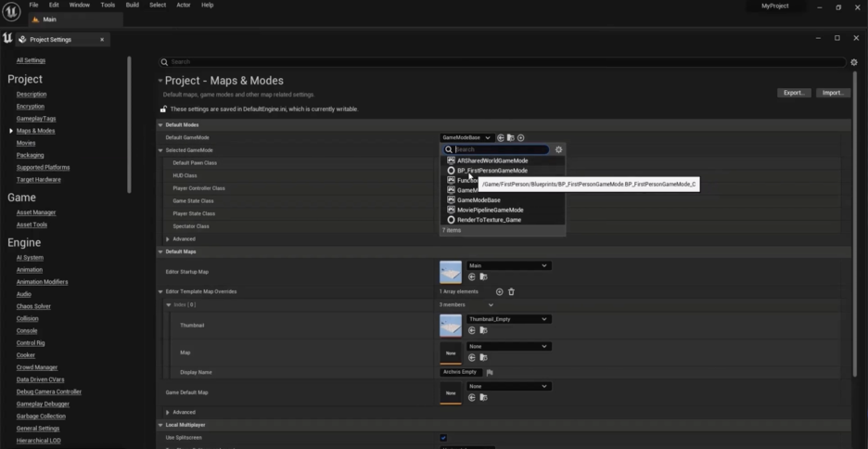Open the Window menu
This screenshot has height=449, width=868.
[80, 5]
